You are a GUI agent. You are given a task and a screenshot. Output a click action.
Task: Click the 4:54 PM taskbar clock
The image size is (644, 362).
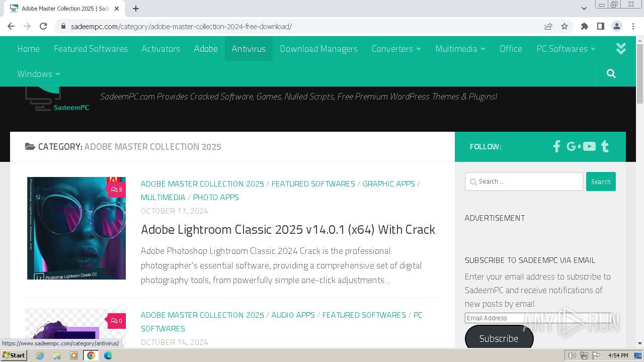tap(618, 355)
